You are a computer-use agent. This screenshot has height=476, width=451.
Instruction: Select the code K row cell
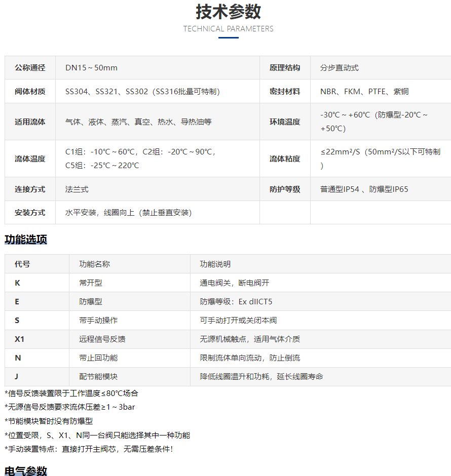coord(18,283)
